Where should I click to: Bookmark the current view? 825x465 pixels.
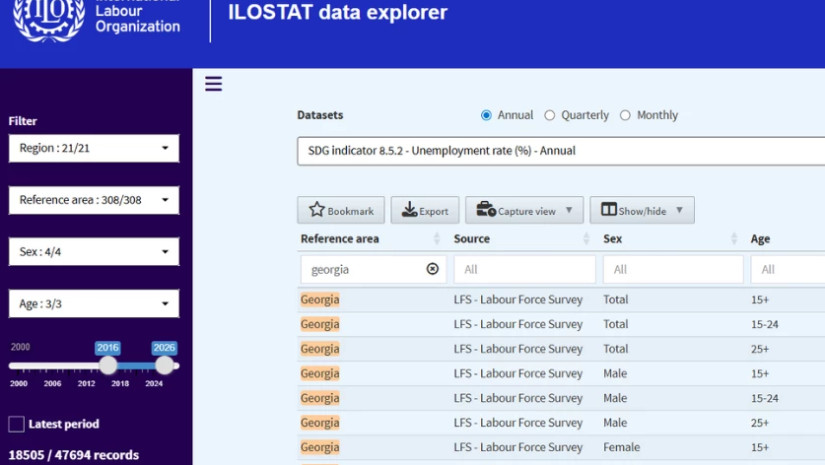click(341, 210)
